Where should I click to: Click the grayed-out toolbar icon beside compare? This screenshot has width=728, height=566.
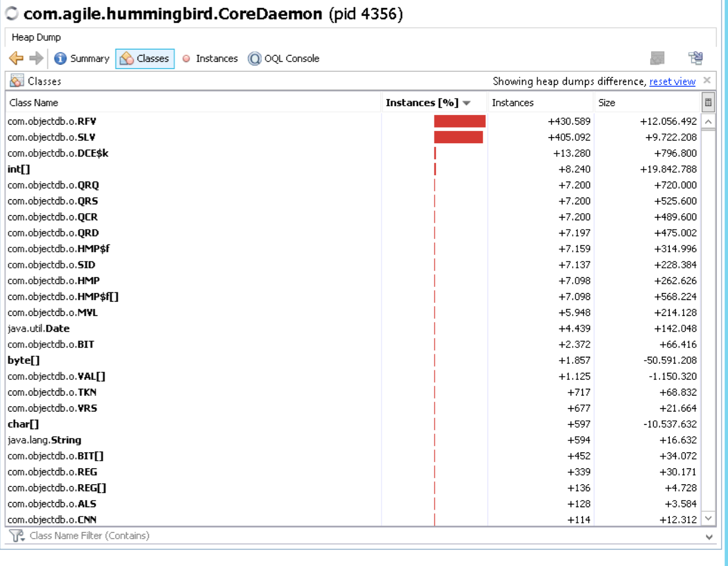657,58
